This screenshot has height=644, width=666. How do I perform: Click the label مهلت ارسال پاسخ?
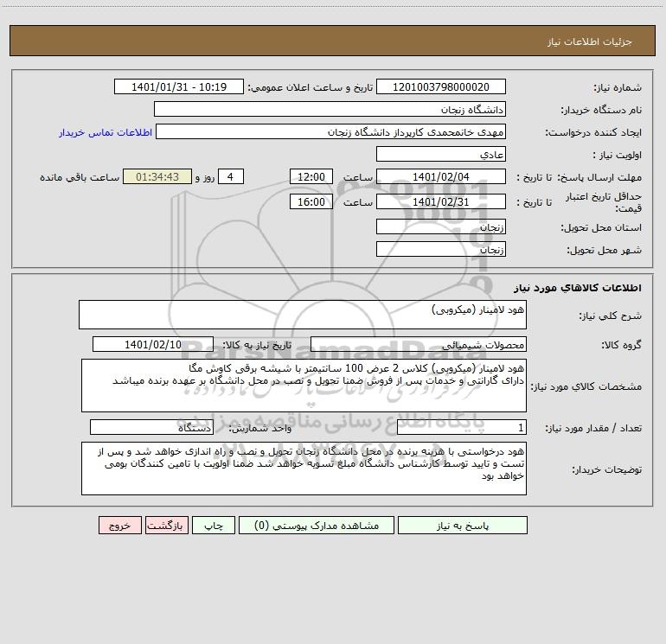[599, 177]
